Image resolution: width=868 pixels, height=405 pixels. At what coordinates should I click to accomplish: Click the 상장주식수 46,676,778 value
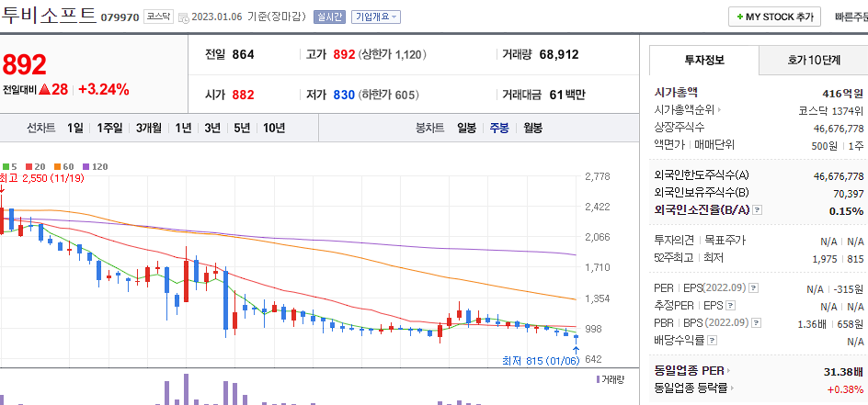839,129
